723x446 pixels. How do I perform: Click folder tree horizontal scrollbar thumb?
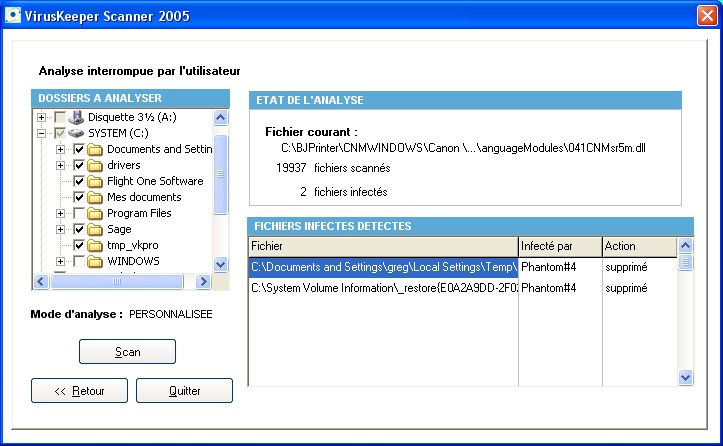117,281
